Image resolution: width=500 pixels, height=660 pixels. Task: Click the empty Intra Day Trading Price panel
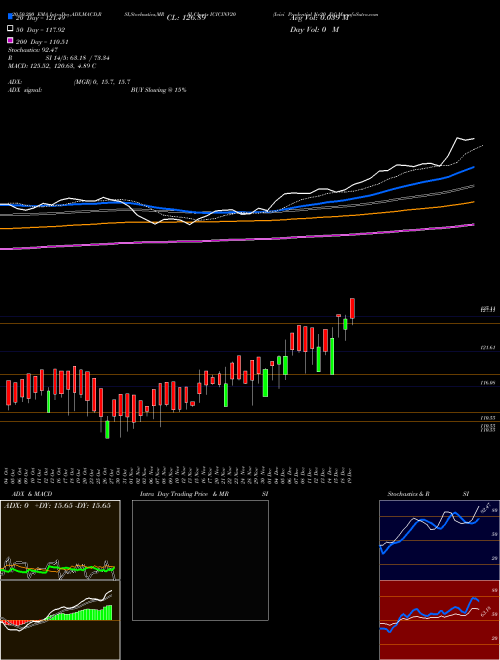(200, 560)
